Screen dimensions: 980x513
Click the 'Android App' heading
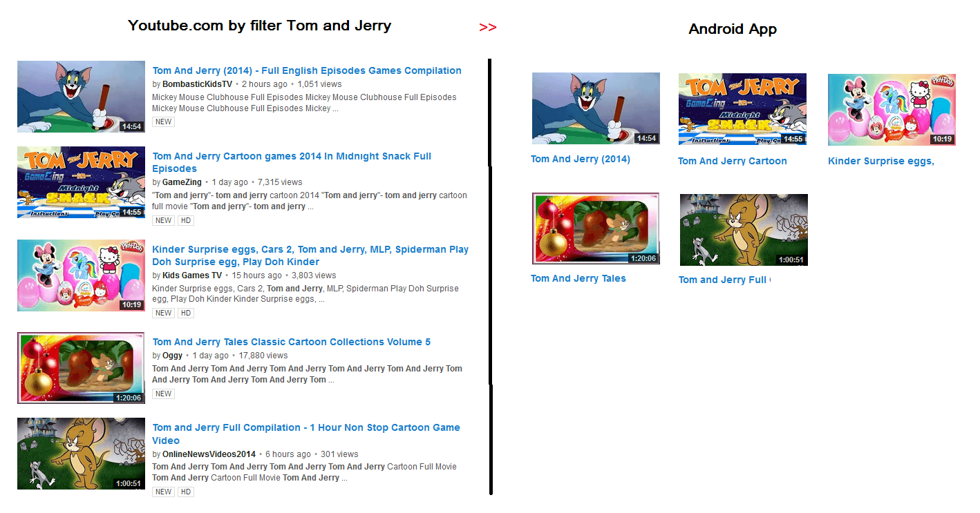pyautogui.click(x=733, y=29)
